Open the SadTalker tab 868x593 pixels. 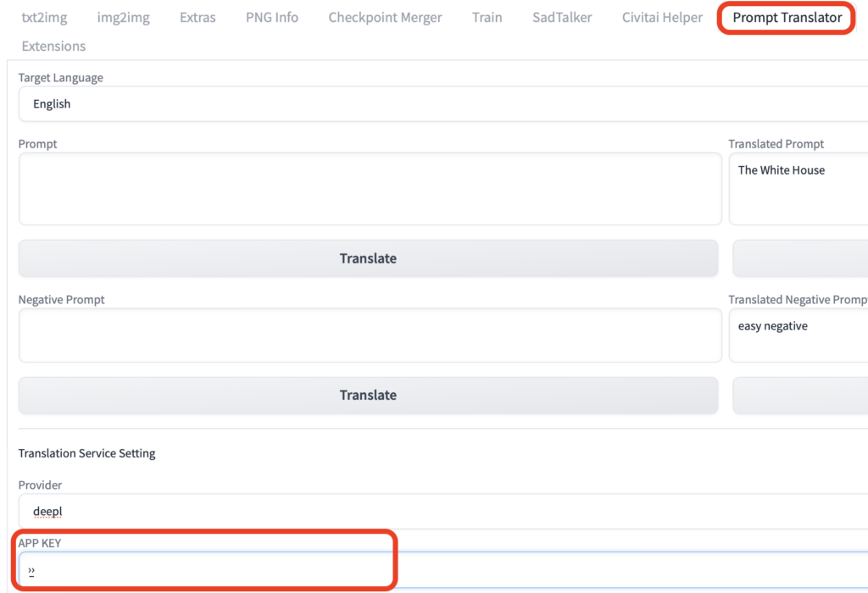point(562,17)
